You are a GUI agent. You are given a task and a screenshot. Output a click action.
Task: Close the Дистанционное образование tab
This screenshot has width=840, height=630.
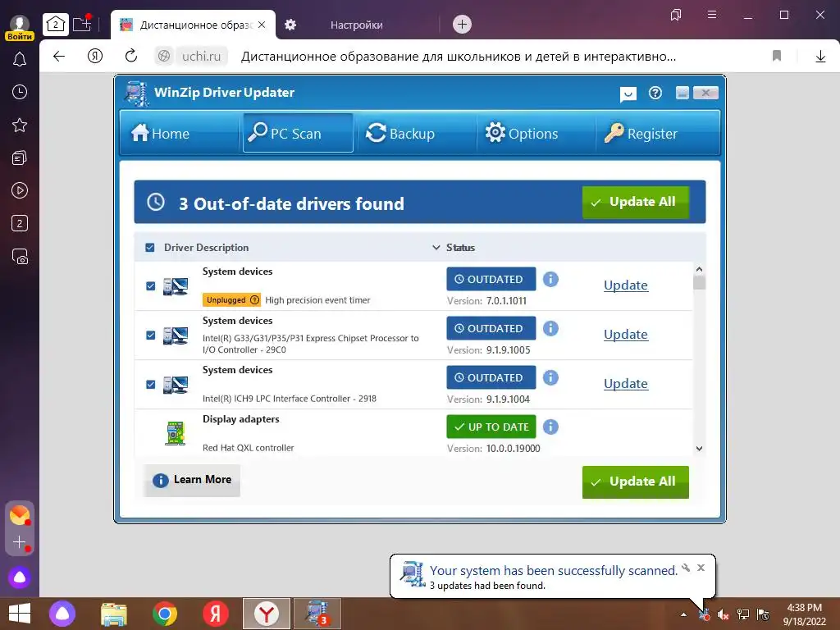[262, 25]
